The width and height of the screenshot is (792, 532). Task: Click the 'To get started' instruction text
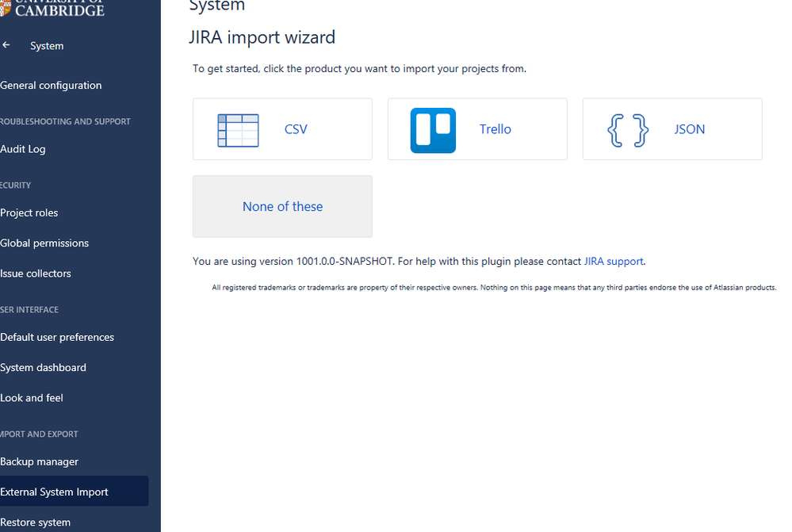coord(359,69)
